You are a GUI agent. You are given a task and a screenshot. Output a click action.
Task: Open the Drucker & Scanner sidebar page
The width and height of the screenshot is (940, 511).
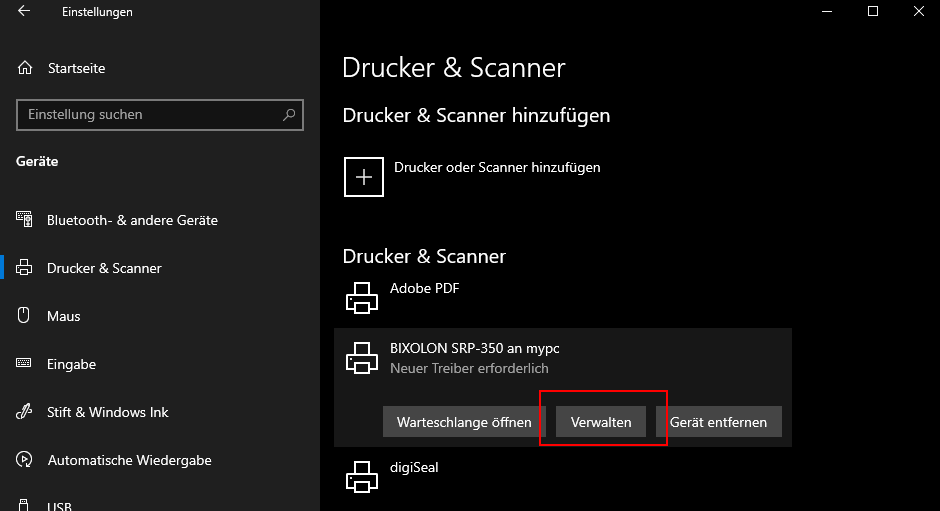pyautogui.click(x=104, y=268)
